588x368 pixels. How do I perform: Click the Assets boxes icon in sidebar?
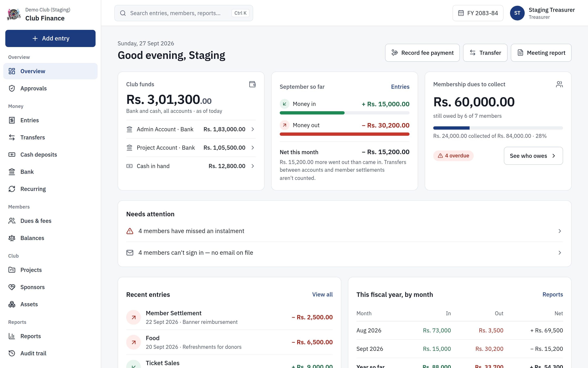tap(12, 304)
